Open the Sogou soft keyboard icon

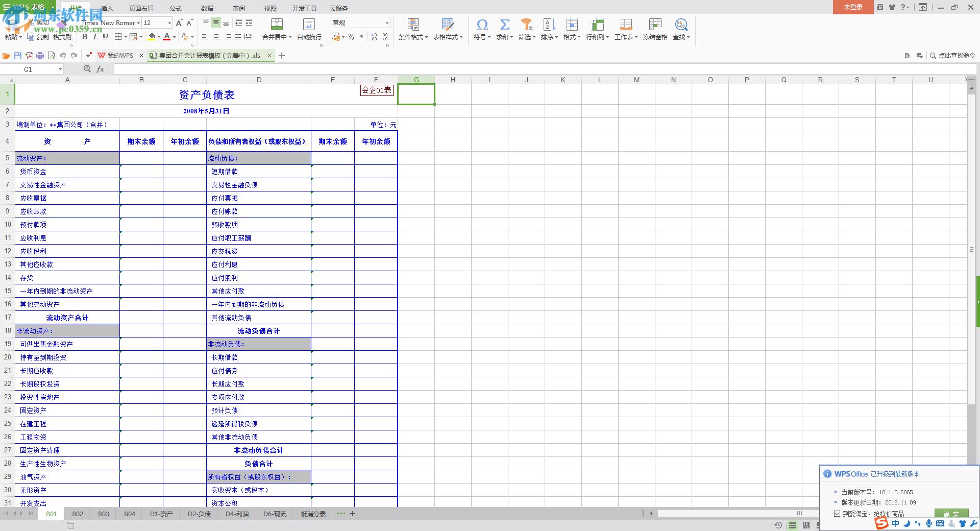(x=940, y=523)
